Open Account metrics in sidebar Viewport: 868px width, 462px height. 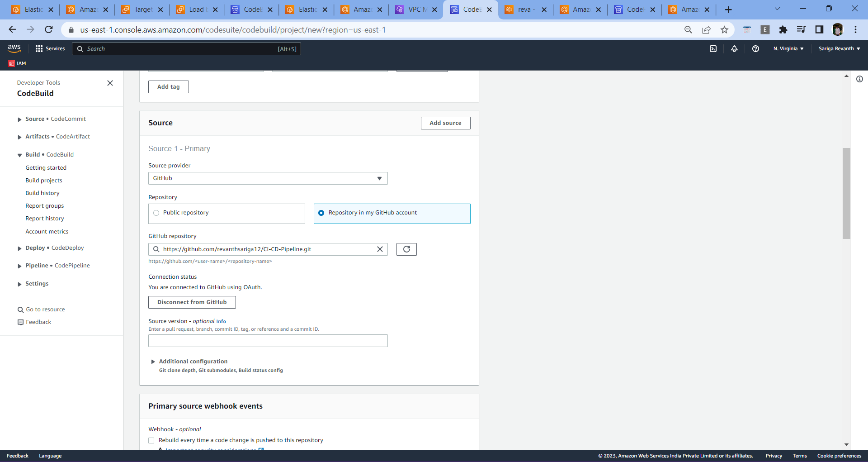coord(47,232)
